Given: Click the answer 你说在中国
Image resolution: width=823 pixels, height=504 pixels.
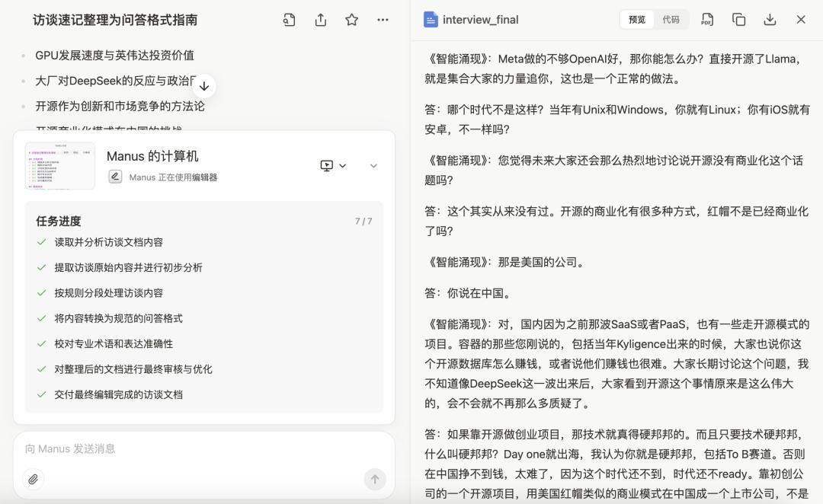Looking at the screenshot, I should click(x=468, y=293).
